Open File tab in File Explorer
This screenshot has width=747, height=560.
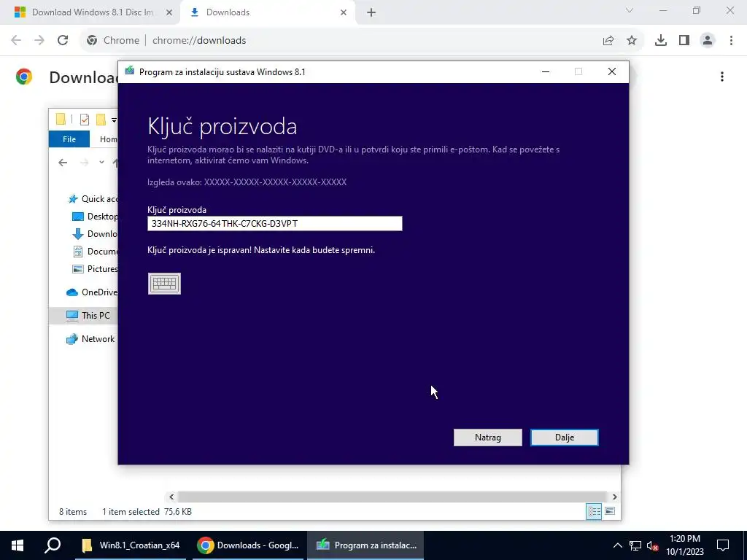69,139
